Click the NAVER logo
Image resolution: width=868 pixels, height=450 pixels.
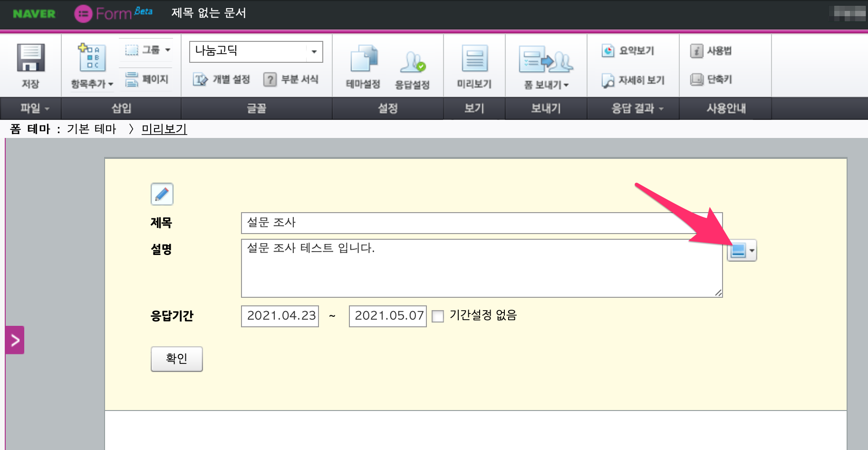[34, 14]
